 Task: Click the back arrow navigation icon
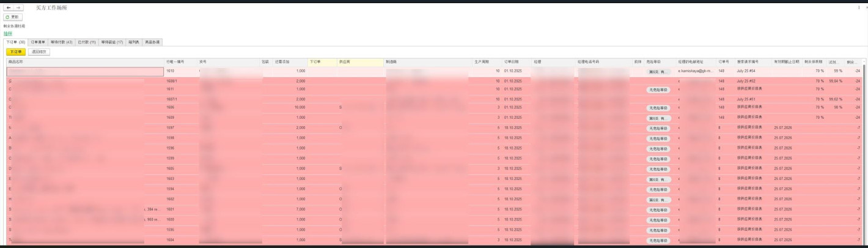9,7
